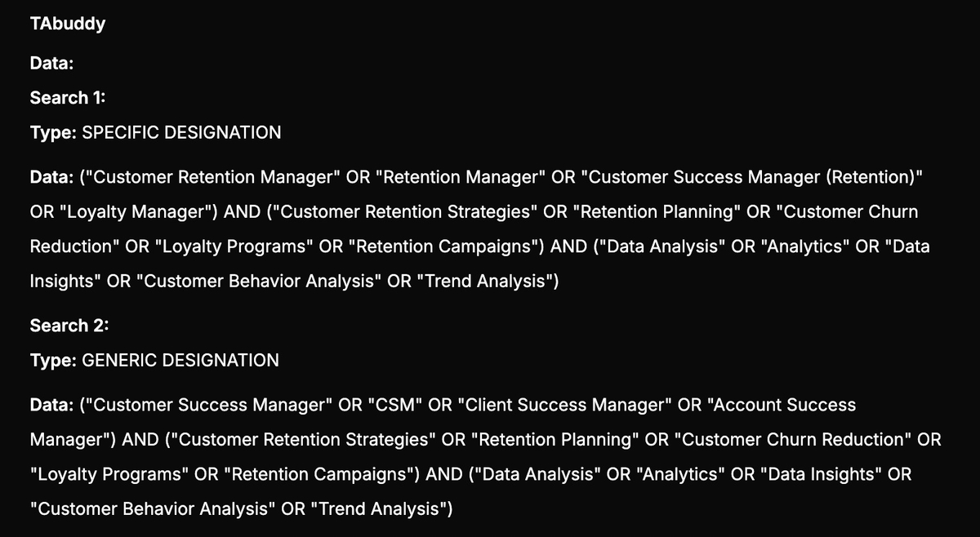Select the "GENERIC DESIGNATION" type text
Screen dimensions: 980x537
(x=180, y=360)
